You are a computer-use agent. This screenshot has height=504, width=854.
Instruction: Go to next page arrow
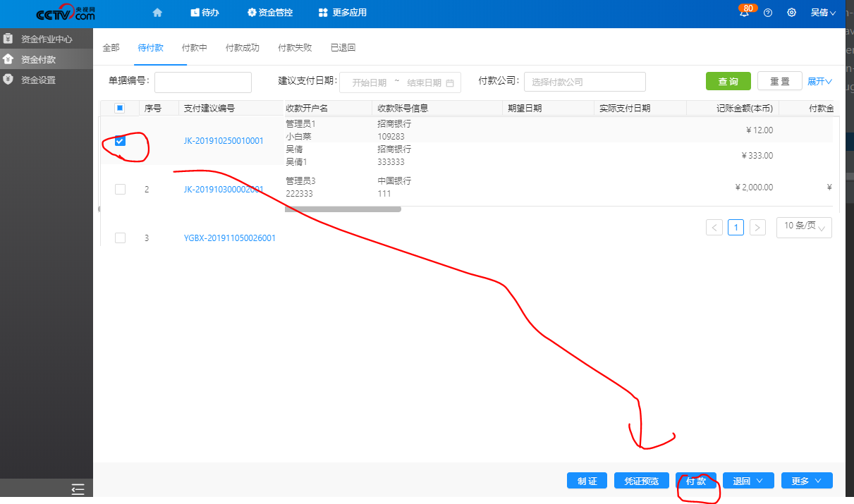pos(758,228)
